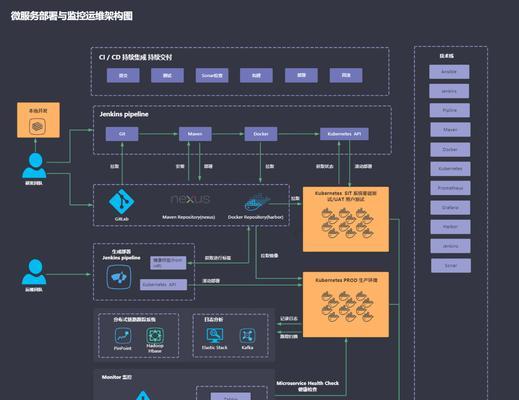Click the 'CI / CD' section heading
This screenshot has width=519, height=400.
coord(135,57)
